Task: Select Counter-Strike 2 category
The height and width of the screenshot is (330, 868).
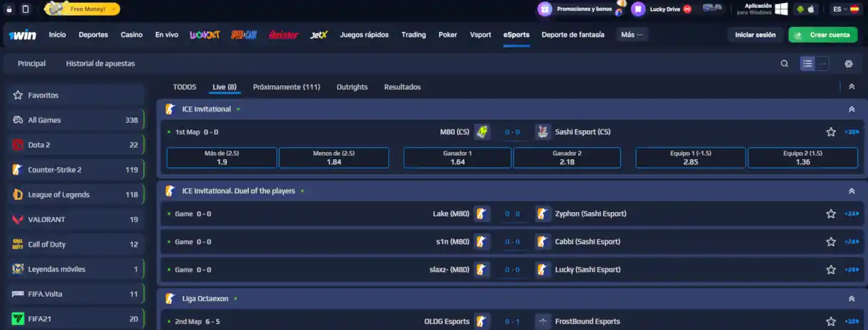Action: point(76,170)
